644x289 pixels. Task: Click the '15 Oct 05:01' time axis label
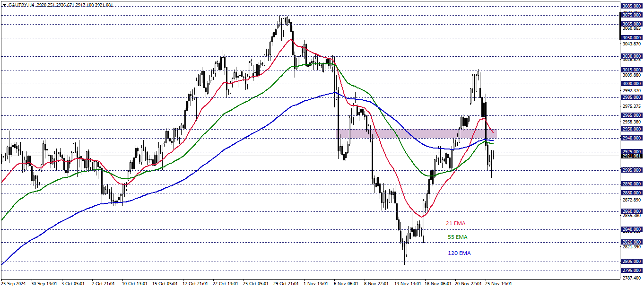coord(165,284)
